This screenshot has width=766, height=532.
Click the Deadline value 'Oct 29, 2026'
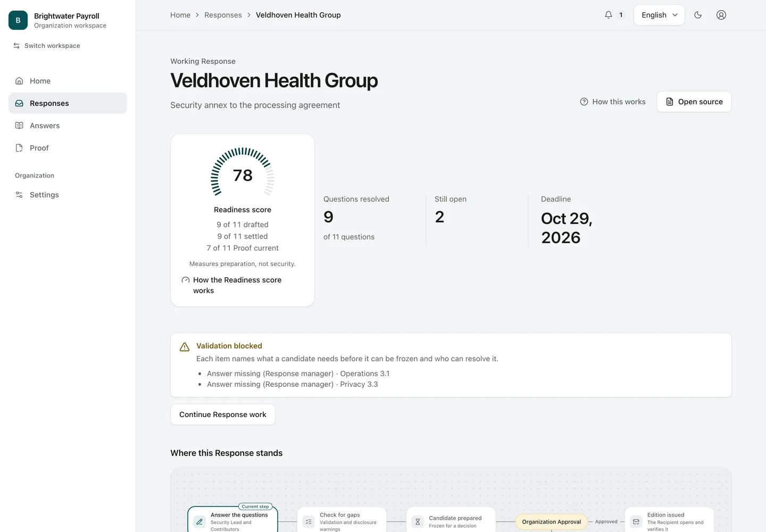pyautogui.click(x=567, y=228)
